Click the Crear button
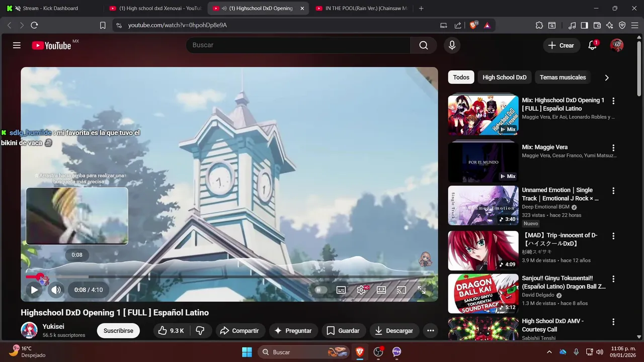 tap(561, 45)
